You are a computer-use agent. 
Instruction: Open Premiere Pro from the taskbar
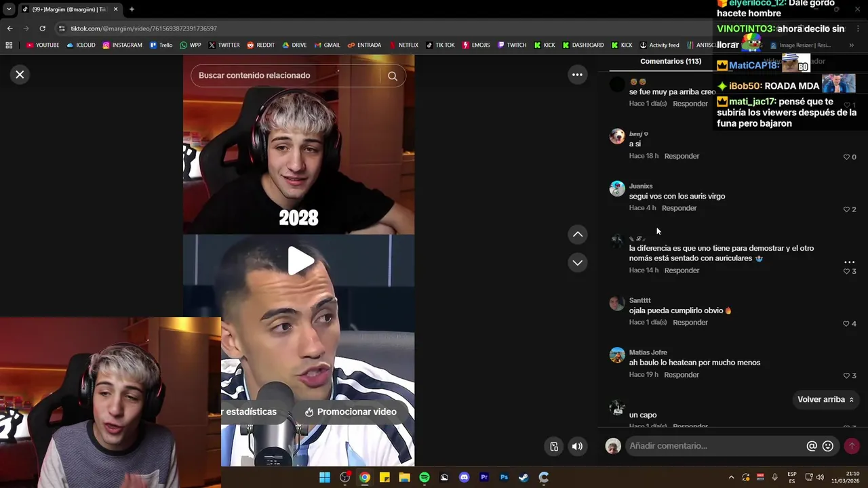(484, 477)
